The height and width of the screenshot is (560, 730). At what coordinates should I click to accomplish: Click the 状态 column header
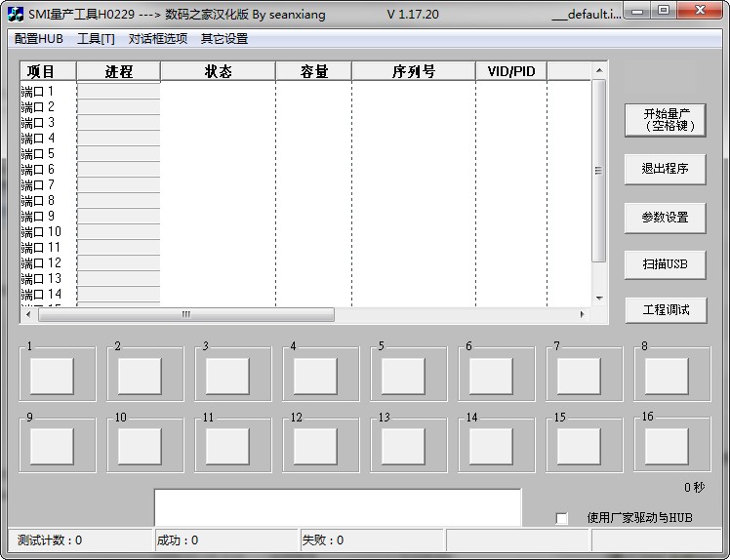218,71
